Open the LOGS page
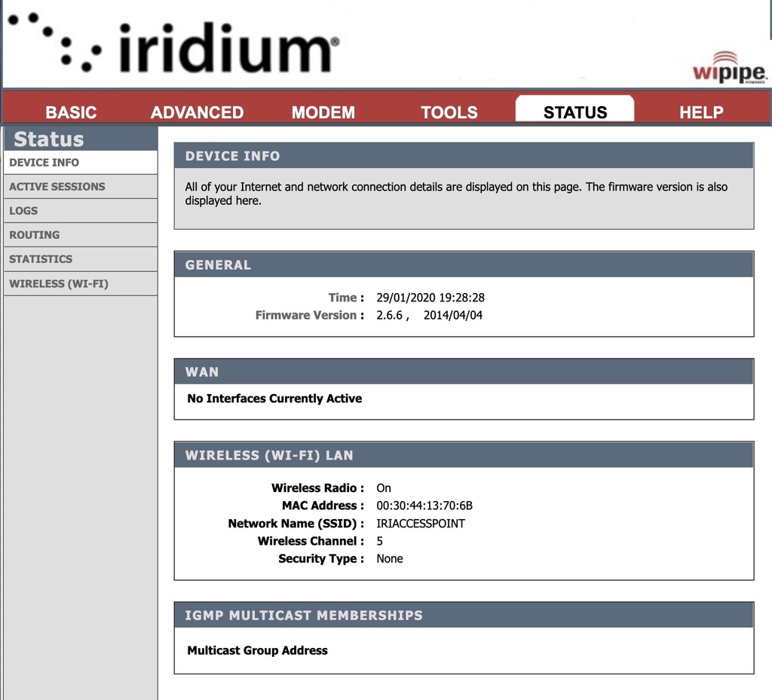 tap(81, 210)
